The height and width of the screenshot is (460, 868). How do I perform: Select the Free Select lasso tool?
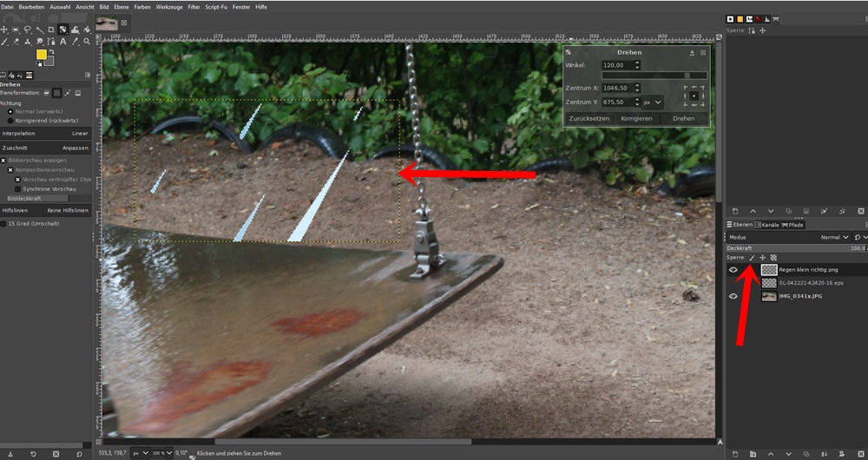[x=28, y=30]
